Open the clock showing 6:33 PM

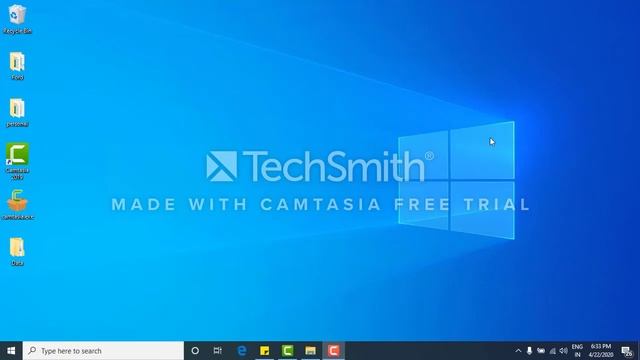tap(601, 351)
